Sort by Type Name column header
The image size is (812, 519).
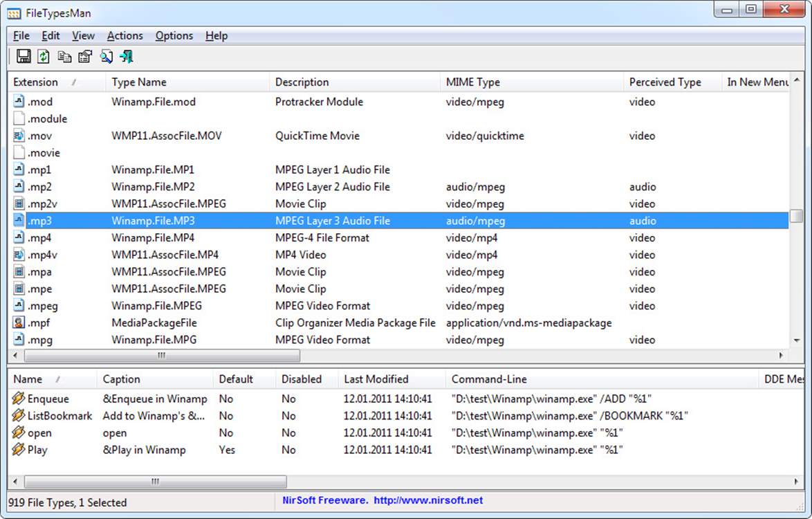pyautogui.click(x=188, y=82)
